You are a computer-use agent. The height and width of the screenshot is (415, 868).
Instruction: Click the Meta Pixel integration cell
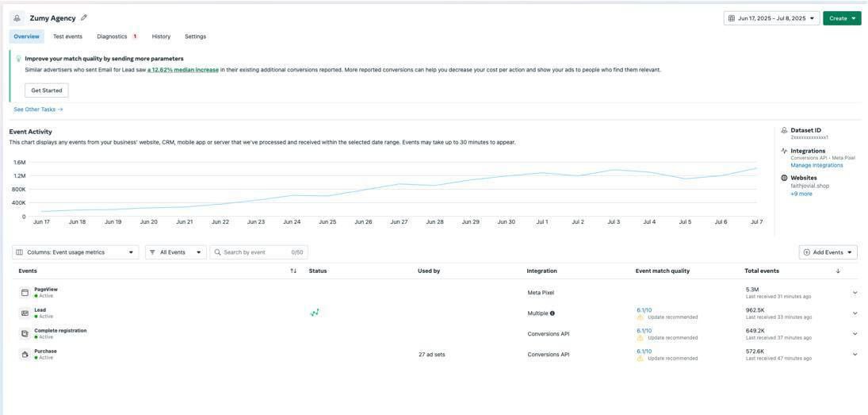pos(541,293)
